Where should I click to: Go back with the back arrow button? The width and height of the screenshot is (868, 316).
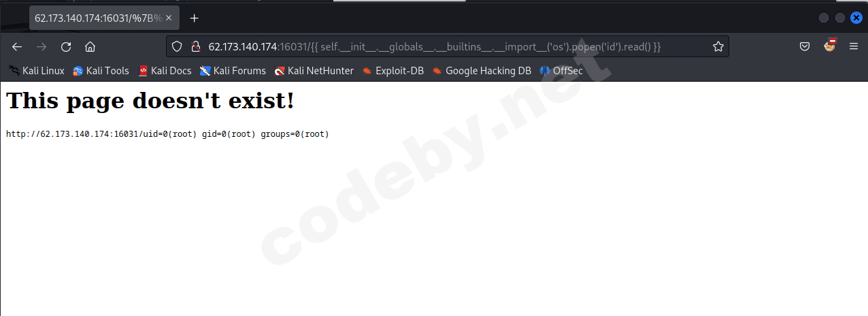tap(17, 47)
